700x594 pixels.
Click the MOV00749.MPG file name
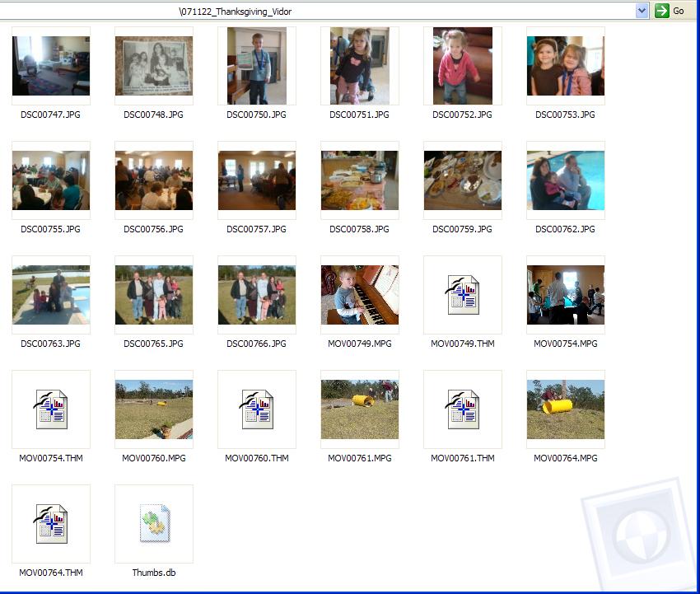[360, 344]
